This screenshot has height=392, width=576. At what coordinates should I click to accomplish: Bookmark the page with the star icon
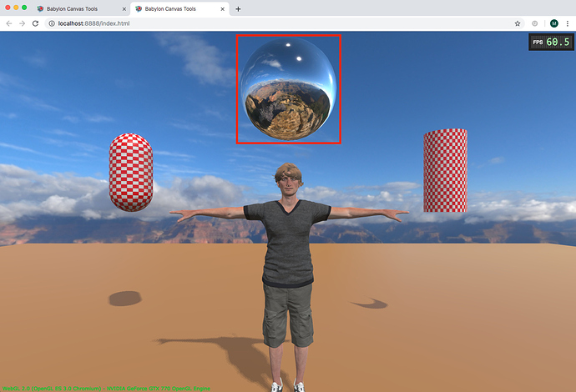click(518, 23)
